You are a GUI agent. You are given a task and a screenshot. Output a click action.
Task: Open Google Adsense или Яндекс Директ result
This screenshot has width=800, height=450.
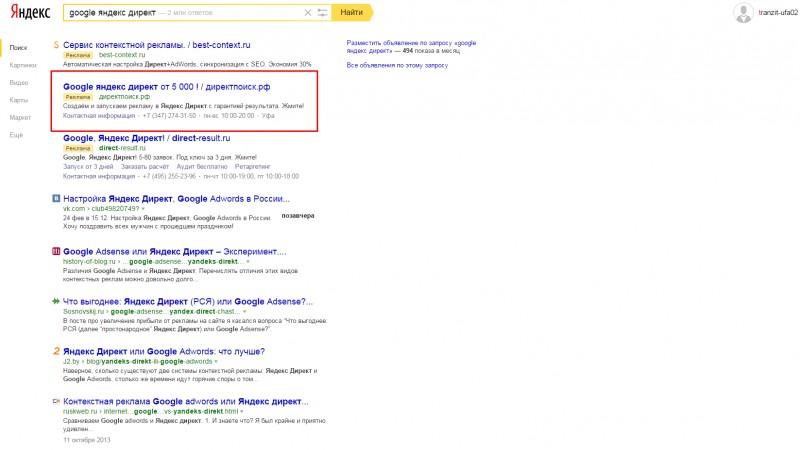(x=174, y=252)
